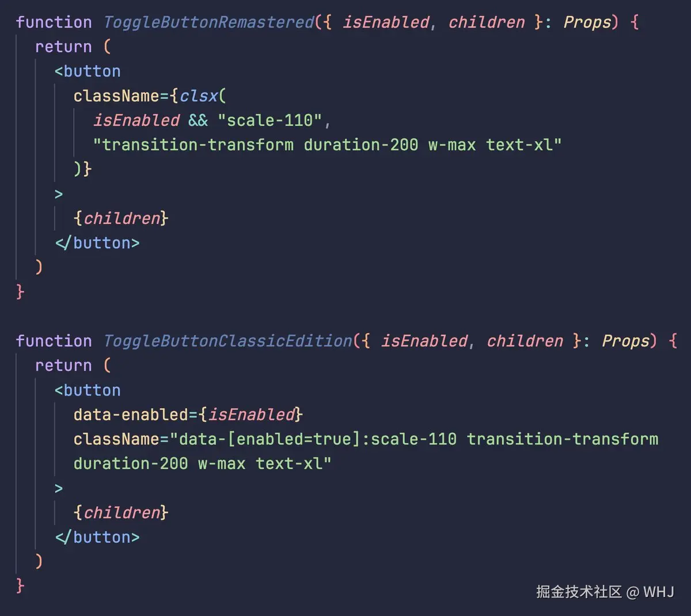
Task: Click the first return keyword
Action: point(63,47)
